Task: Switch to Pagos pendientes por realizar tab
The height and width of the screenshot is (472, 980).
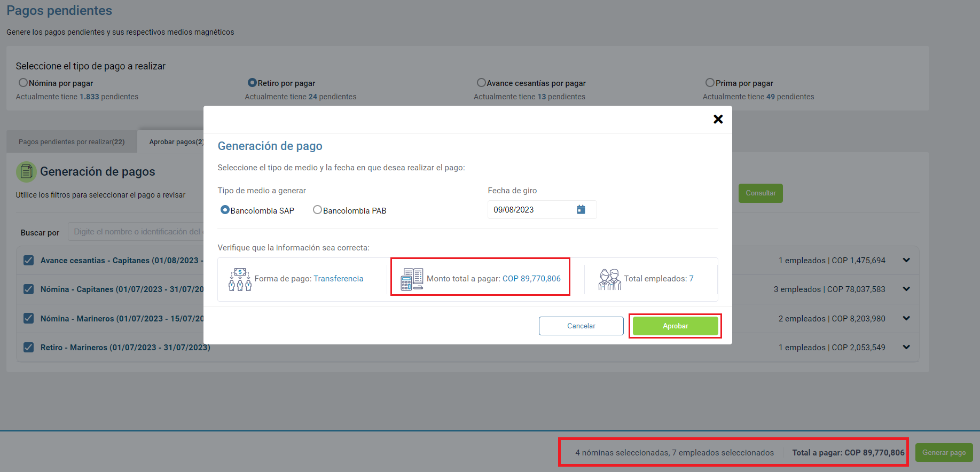Action: click(x=72, y=142)
